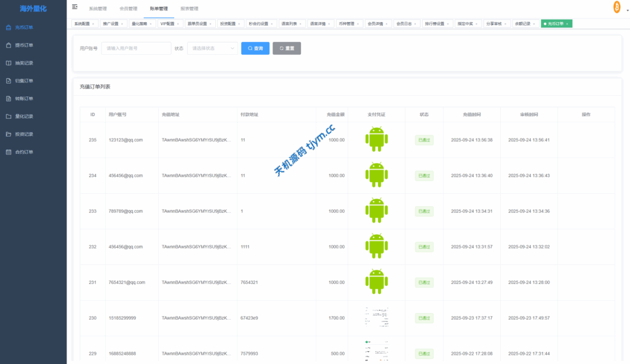
Task: Click the 合约订单 sidebar icon
Action: (x=9, y=152)
